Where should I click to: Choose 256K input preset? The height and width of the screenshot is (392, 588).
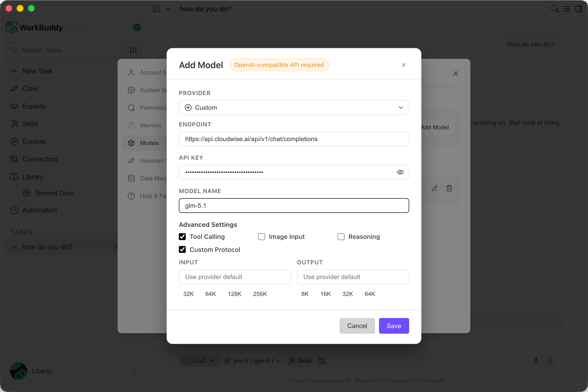260,294
